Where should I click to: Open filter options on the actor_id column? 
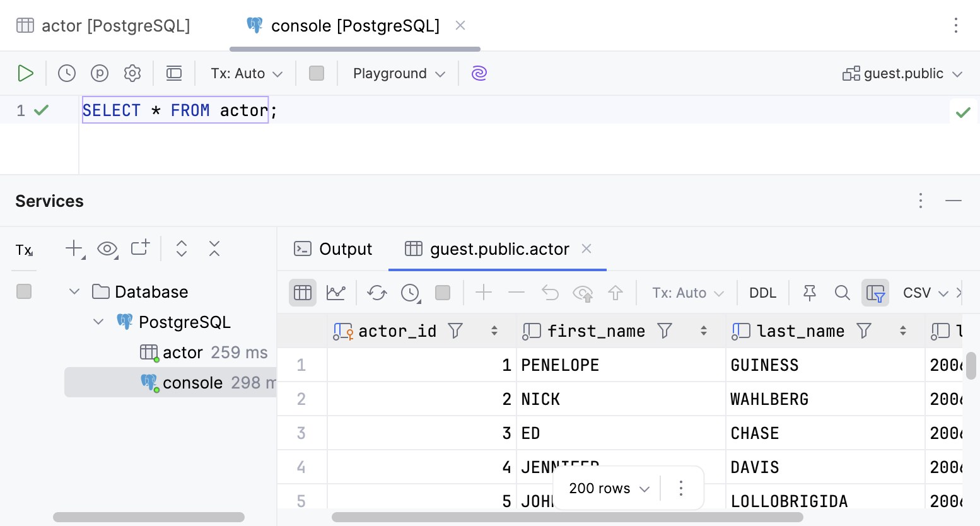[455, 330]
